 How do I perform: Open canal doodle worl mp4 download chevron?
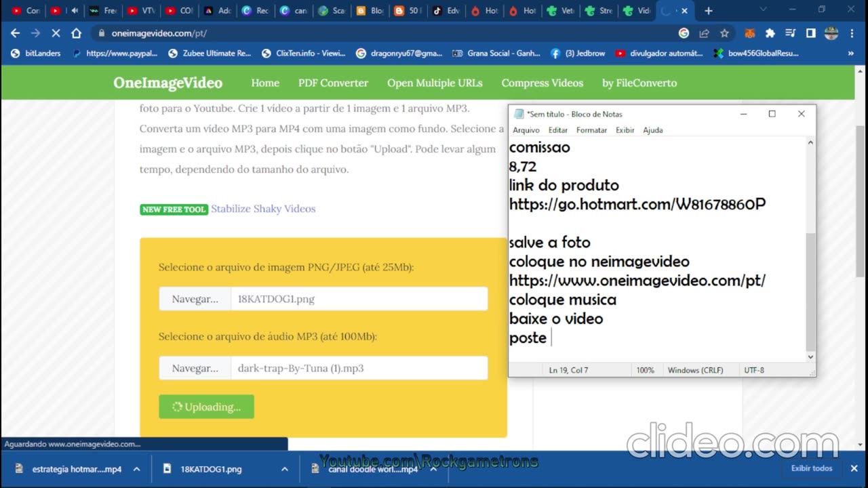click(433, 469)
